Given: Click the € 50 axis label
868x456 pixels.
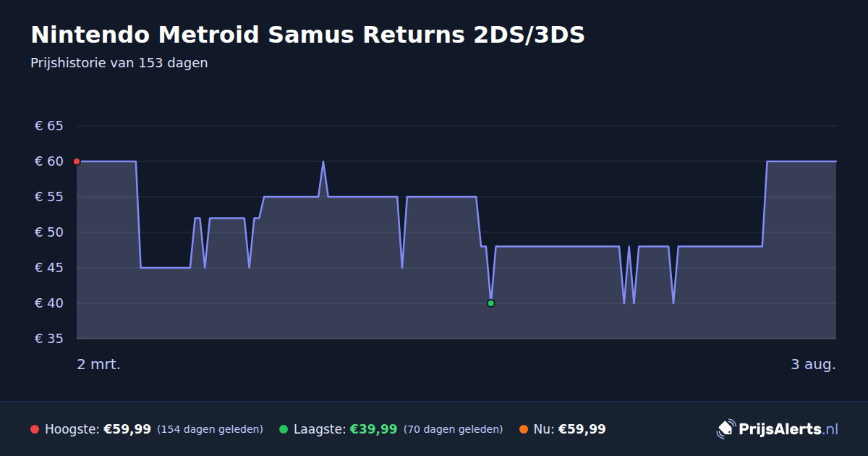Looking at the screenshot, I should click(x=49, y=232).
